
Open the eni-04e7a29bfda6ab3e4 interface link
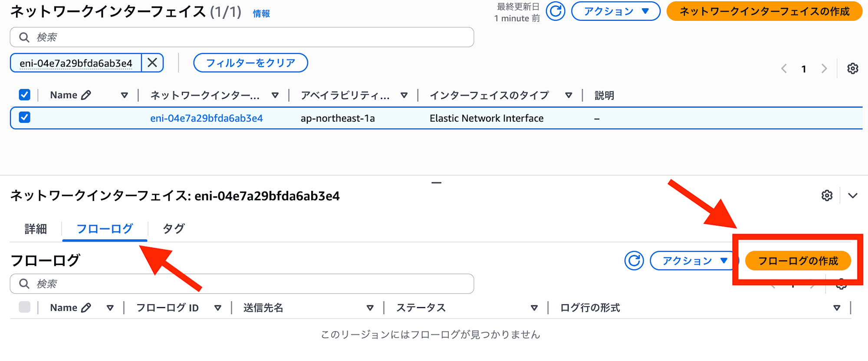(207, 118)
